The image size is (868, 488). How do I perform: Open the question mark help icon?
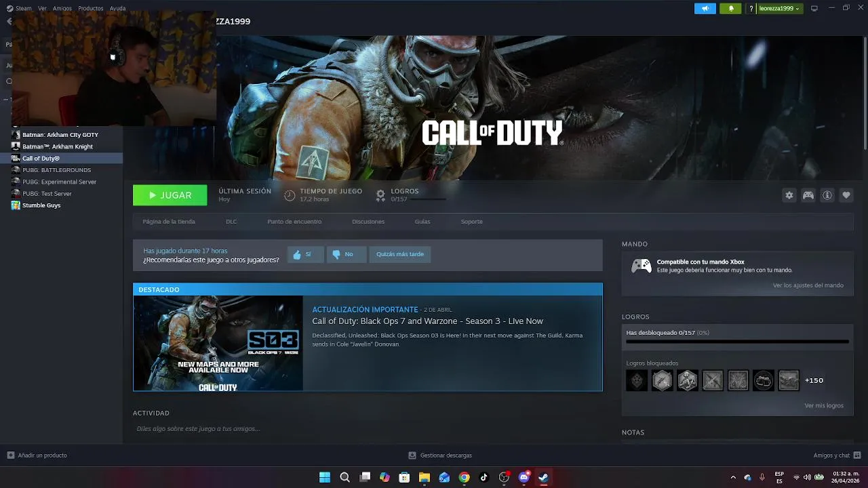tap(751, 8)
